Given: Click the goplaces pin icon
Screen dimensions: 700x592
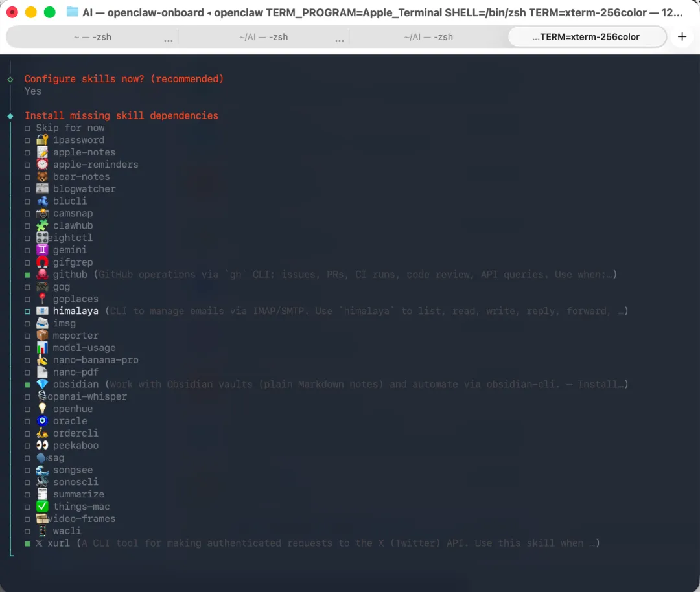Looking at the screenshot, I should click(x=42, y=299).
